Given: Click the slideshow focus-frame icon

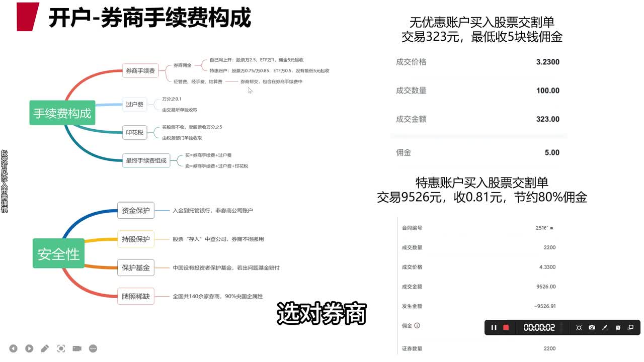Looking at the screenshot, I should [61, 348].
